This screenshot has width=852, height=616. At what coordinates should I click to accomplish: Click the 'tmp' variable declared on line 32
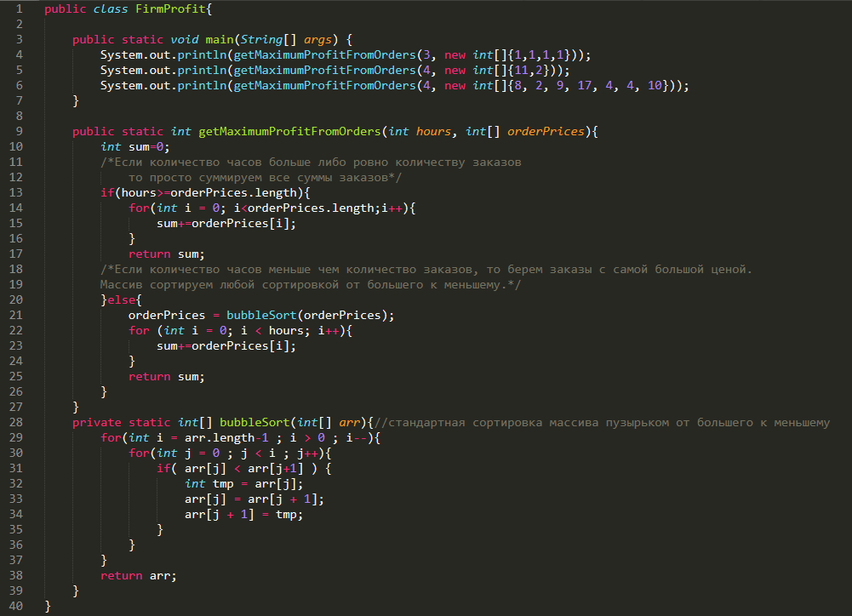[x=223, y=483]
